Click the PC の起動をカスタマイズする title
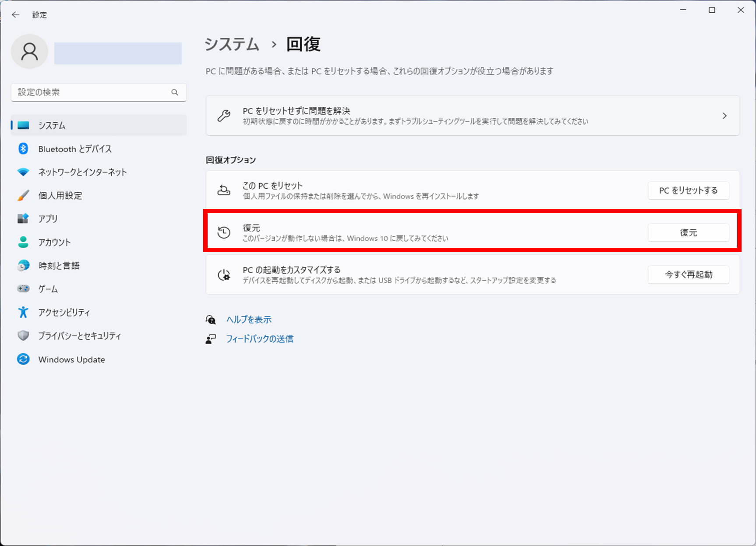This screenshot has height=546, width=756. pyautogui.click(x=292, y=270)
